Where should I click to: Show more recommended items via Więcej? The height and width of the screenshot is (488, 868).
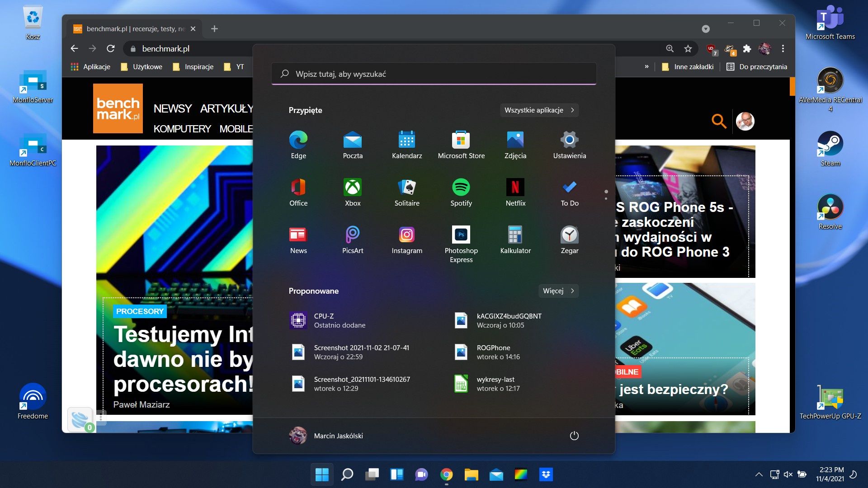pos(558,291)
